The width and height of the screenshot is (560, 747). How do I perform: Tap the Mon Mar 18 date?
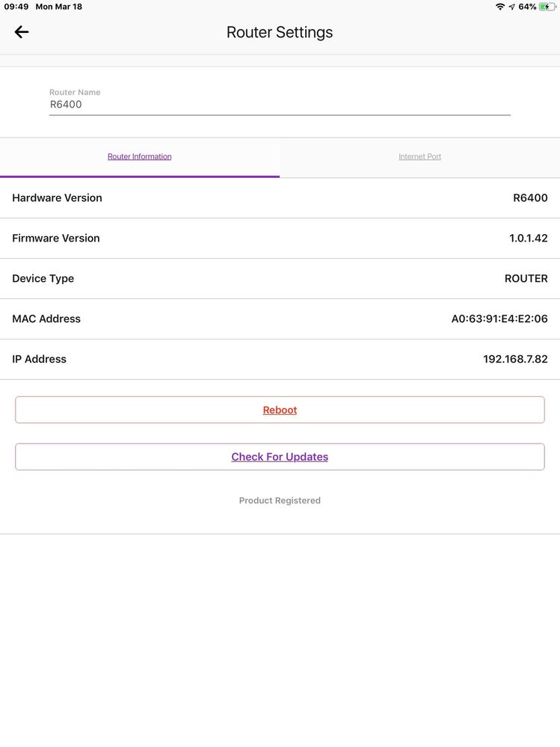pos(58,7)
